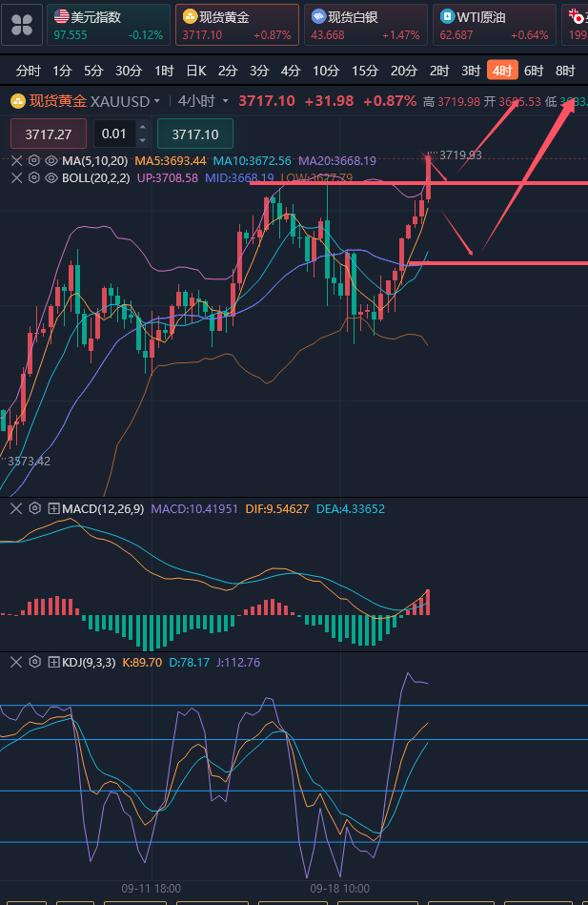Click the red sell price 3717.27 button
The width and height of the screenshot is (588, 905).
tap(49, 134)
